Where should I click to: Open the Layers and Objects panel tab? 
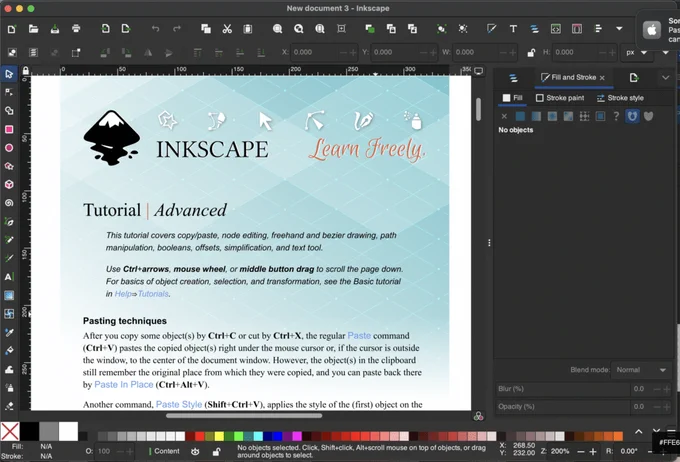pyautogui.click(x=513, y=78)
